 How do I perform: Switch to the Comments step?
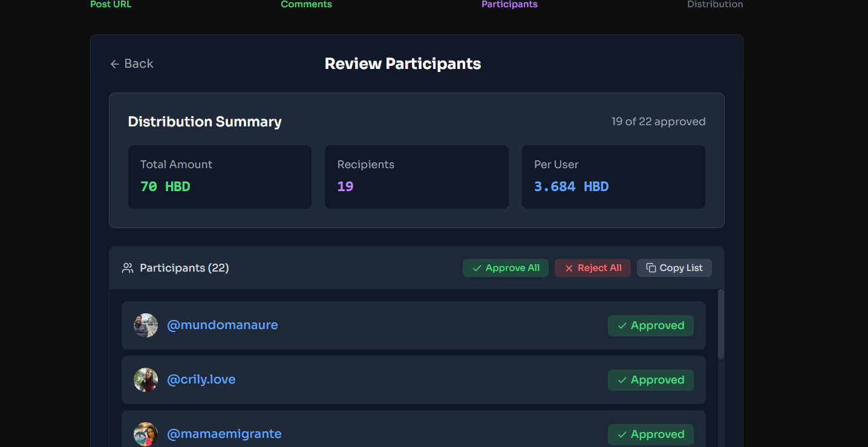coord(306,4)
